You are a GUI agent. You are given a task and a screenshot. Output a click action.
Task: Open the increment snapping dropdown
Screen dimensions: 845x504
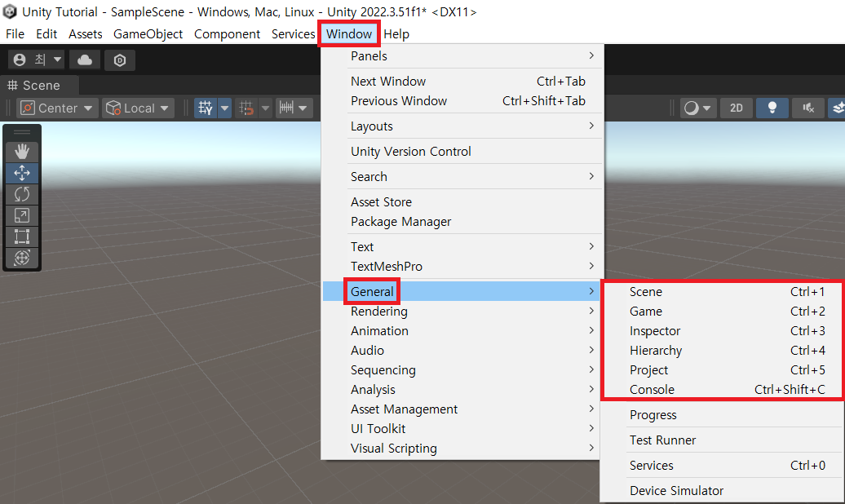[293, 108]
